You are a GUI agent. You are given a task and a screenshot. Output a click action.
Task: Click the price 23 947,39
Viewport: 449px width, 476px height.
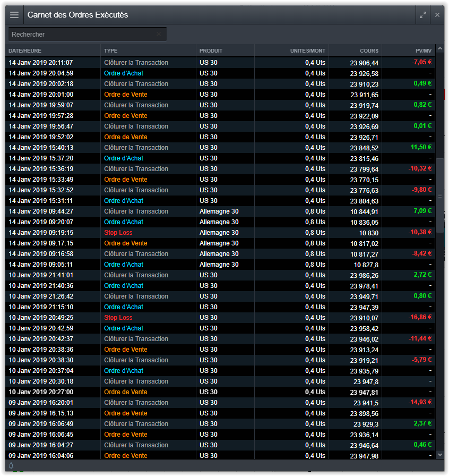[364, 307]
